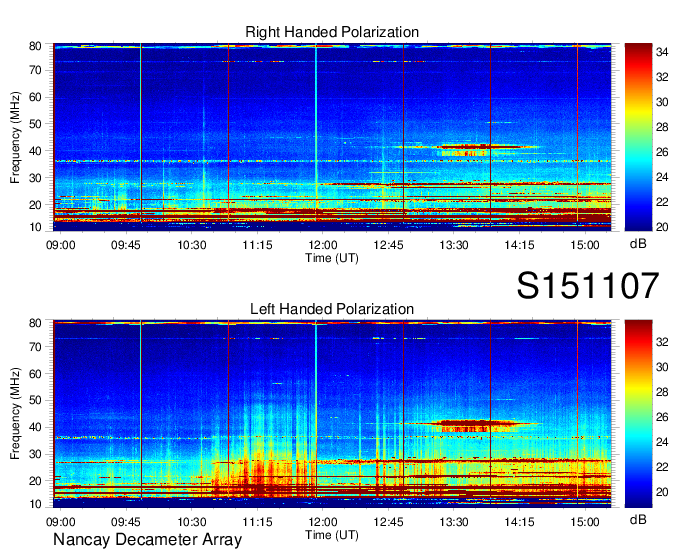
Task: Click the 13:30 tick of the Right Handed plot
Action: [454, 245]
